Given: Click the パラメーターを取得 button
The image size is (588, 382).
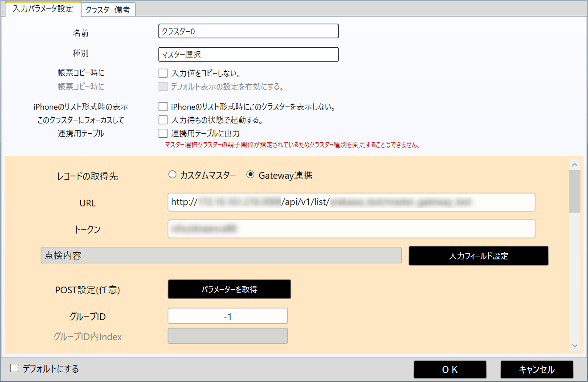Looking at the screenshot, I should pyautogui.click(x=229, y=289).
